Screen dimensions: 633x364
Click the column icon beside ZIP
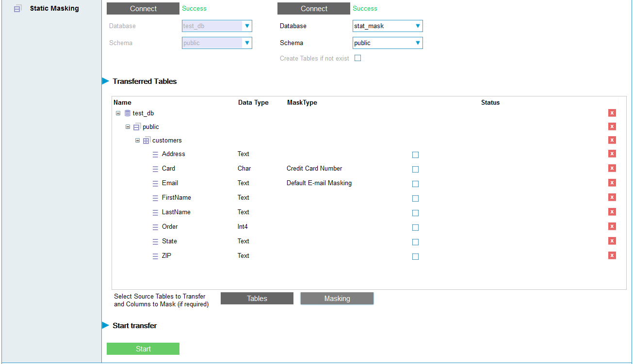coord(155,256)
